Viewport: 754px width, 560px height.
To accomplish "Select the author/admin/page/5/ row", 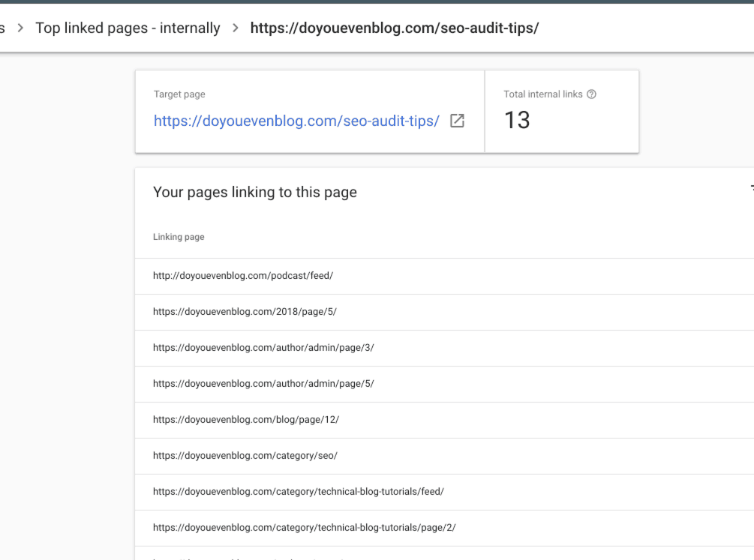I will coord(444,384).
